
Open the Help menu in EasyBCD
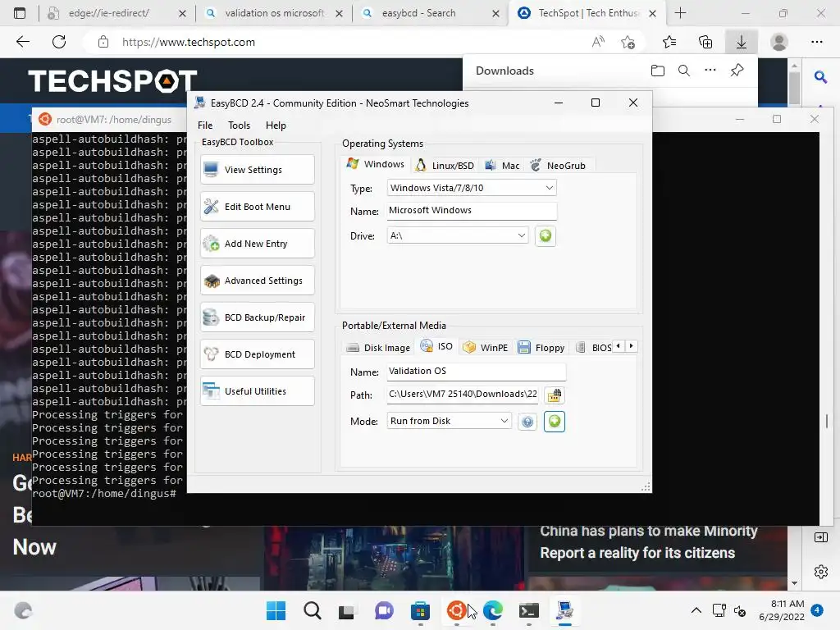(x=276, y=126)
